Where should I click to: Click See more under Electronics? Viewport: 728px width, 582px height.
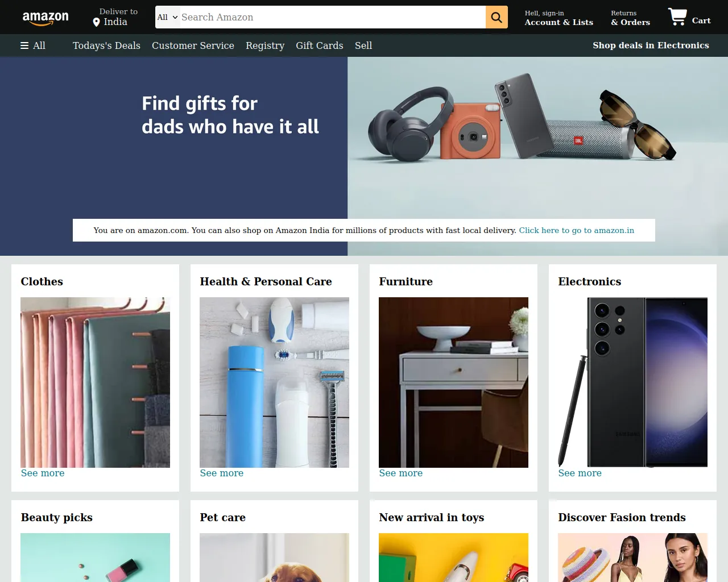coord(580,473)
